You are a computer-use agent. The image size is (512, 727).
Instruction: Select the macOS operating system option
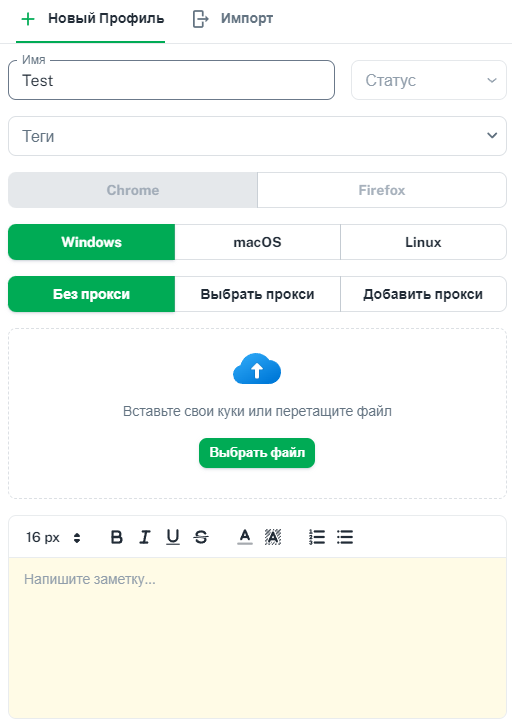pyautogui.click(x=257, y=242)
